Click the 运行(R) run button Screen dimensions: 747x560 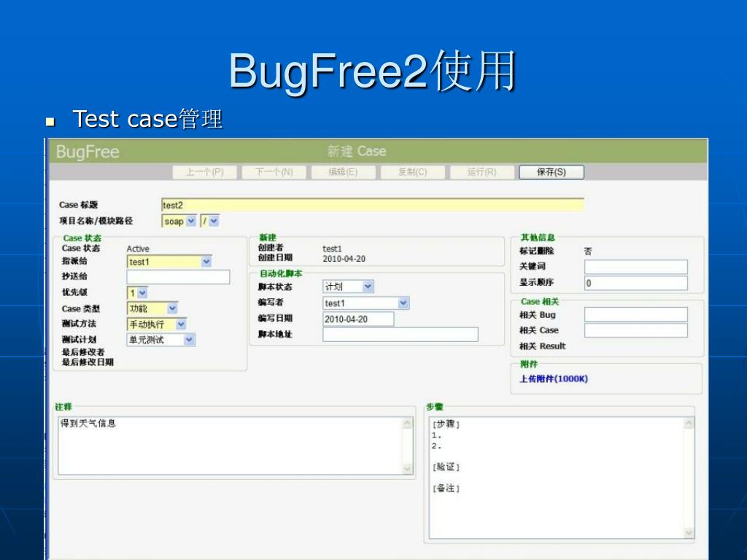tap(482, 172)
